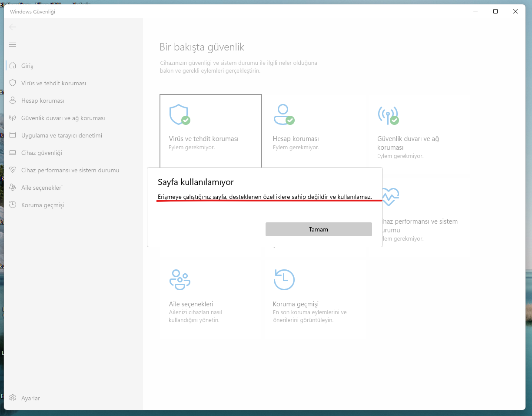532x416 pixels.
Task: Click Eylem gerekmiyor under Hesap koruması
Action: (296, 148)
